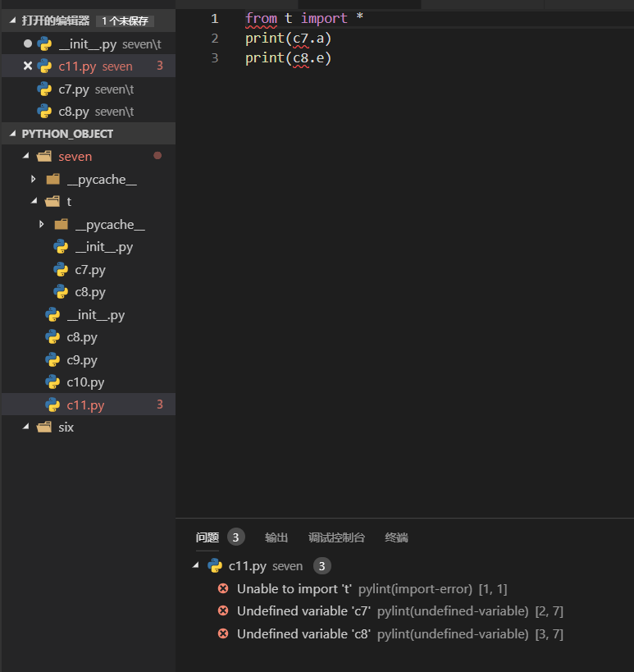Expand the top-level __pycache__ folder
The image size is (634, 672).
click(x=34, y=180)
